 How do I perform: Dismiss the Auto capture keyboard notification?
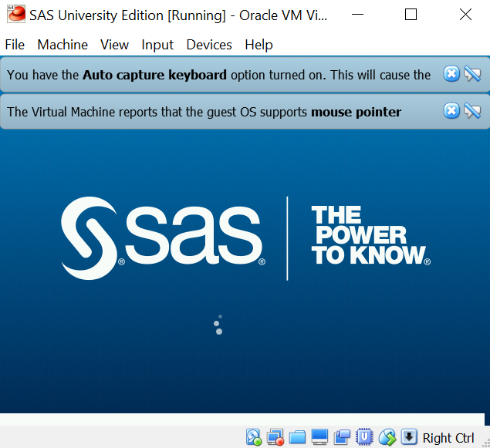click(451, 74)
